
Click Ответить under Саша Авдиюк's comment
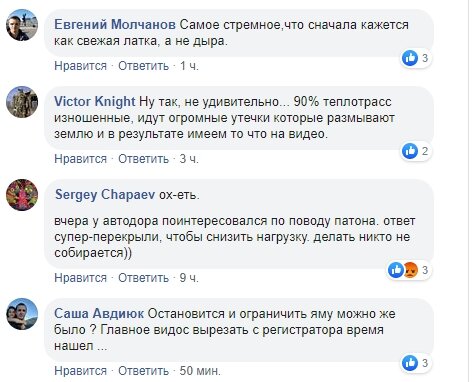[143, 371]
